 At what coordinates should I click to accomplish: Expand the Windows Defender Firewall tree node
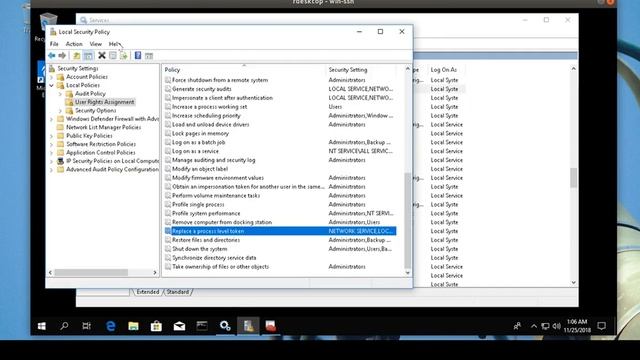click(52, 119)
